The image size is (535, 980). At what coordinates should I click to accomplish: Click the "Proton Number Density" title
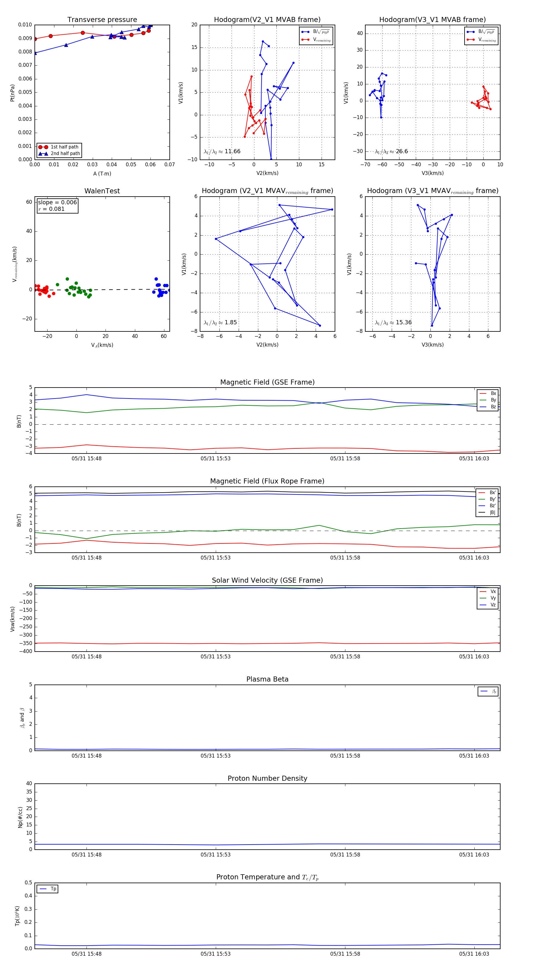[267, 778]
